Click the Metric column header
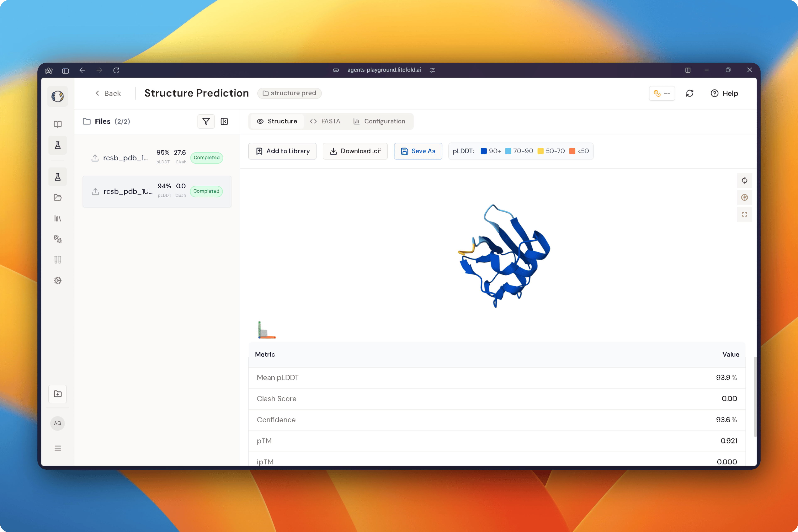Viewport: 798px width, 532px height. click(265, 354)
